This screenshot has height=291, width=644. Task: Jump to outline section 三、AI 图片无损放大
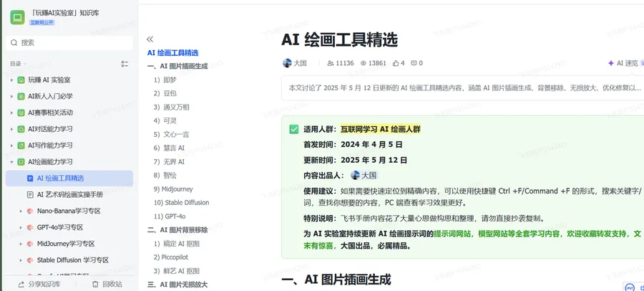[x=177, y=285]
